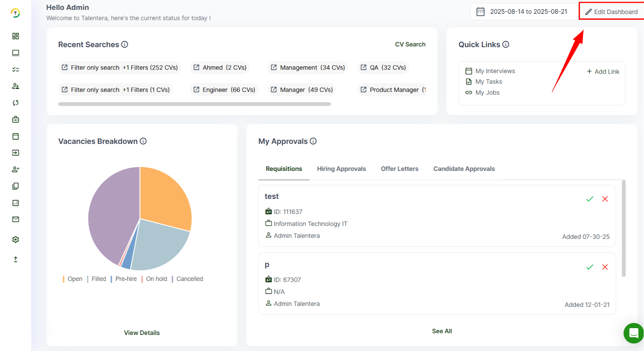Open the envelope mail icon in sidebar
Image resolution: width=644 pixels, height=351 pixels.
(x=16, y=220)
